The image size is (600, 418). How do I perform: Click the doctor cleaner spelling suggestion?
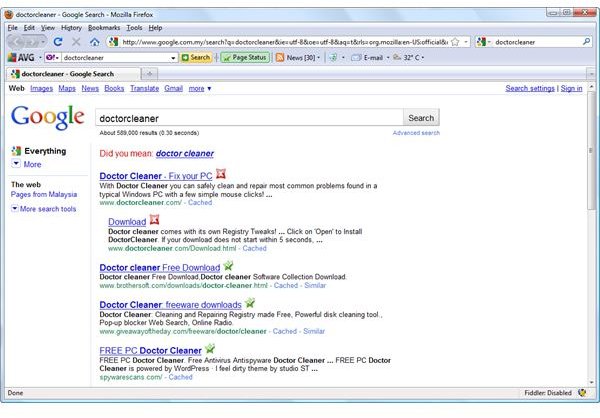184,153
